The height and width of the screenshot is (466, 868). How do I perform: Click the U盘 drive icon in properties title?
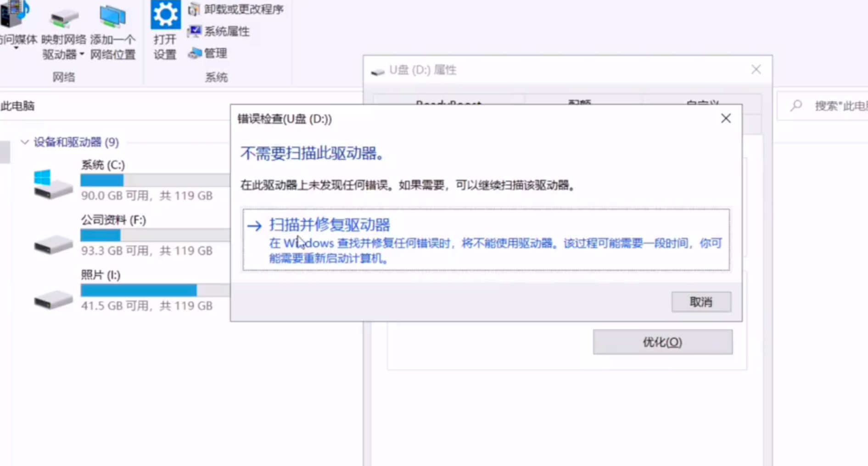[377, 71]
